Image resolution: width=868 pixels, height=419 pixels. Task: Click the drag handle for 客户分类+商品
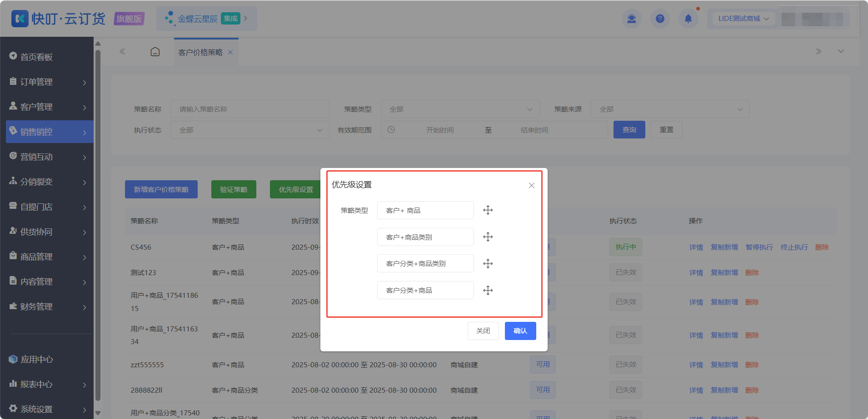pyautogui.click(x=488, y=291)
